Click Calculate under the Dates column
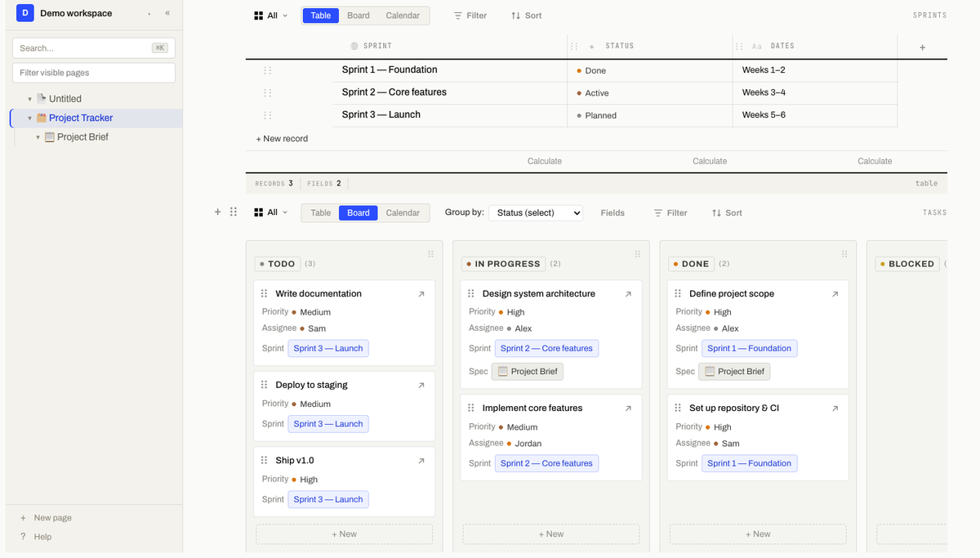The image size is (980, 558). [875, 161]
